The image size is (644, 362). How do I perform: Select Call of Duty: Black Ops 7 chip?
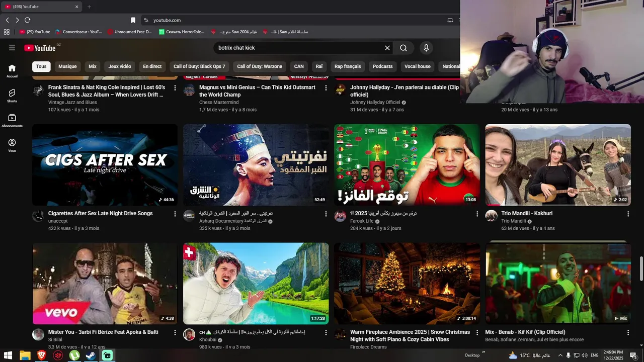(x=199, y=66)
